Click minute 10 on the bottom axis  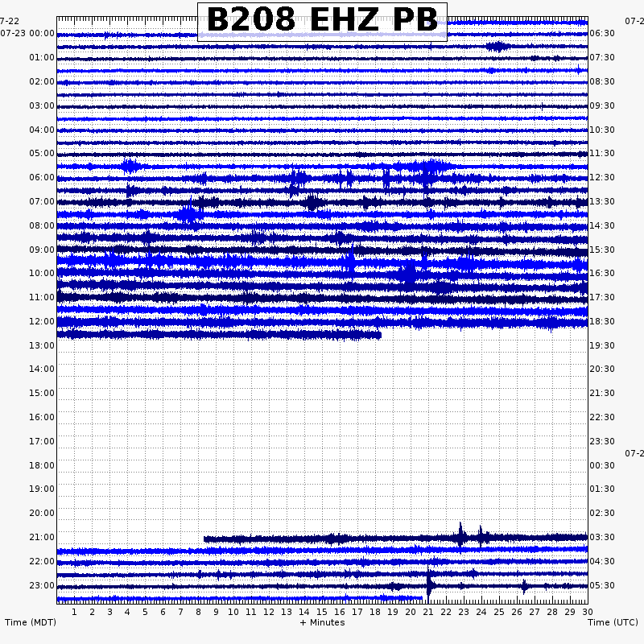pyautogui.click(x=233, y=612)
